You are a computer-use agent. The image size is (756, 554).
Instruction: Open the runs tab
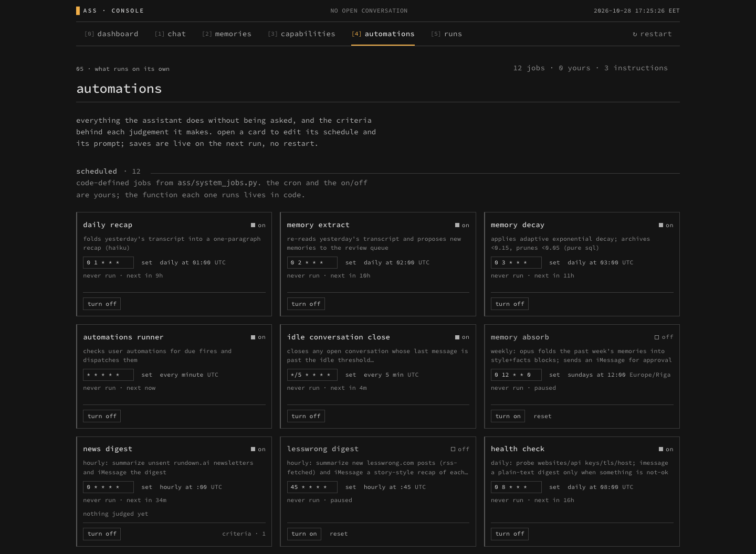point(446,34)
